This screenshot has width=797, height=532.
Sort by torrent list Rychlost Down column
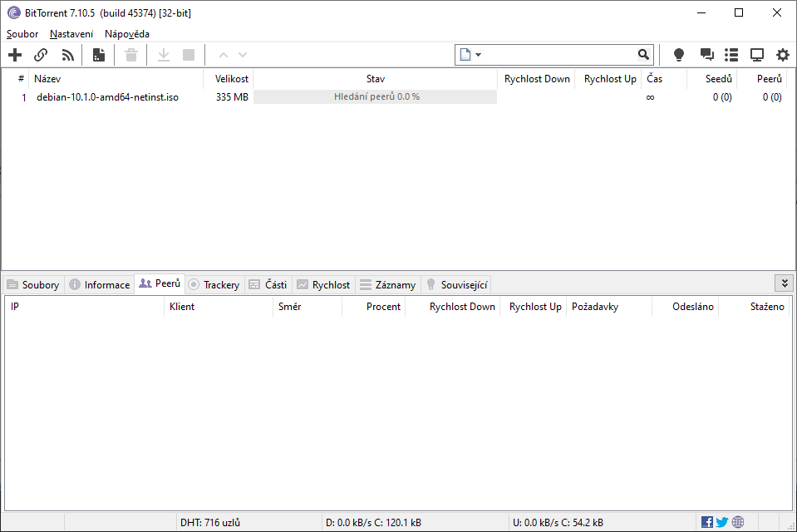[x=536, y=79]
